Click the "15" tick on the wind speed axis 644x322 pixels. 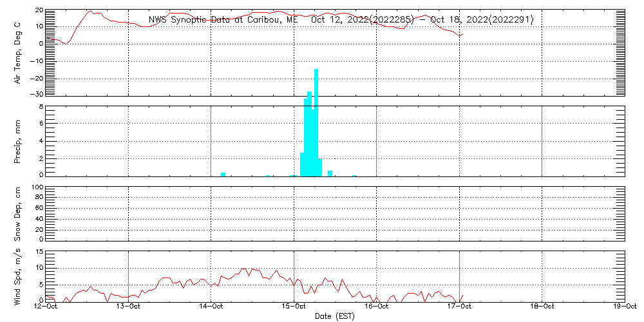(x=39, y=252)
